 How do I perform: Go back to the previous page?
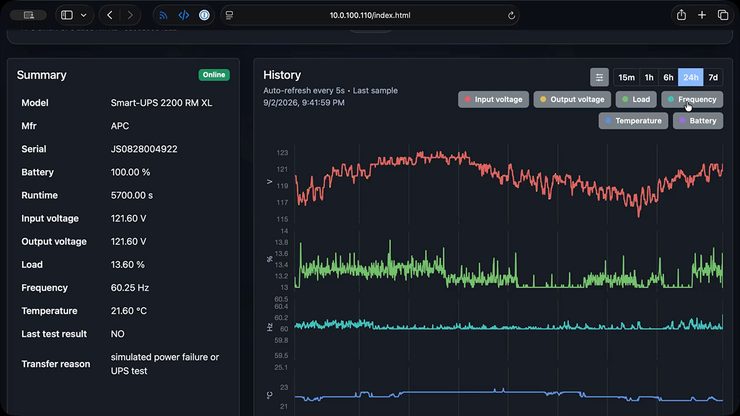click(109, 15)
